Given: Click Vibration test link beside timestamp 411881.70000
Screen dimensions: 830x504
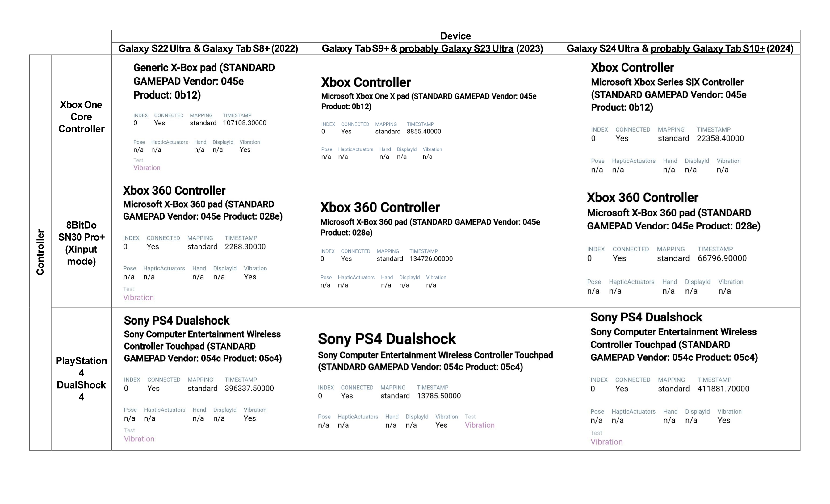Looking at the screenshot, I should point(606,442).
